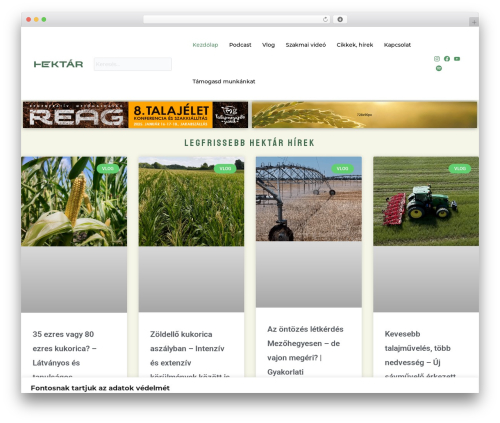
Task: Open a new tab with plus button
Action: [x=474, y=22]
